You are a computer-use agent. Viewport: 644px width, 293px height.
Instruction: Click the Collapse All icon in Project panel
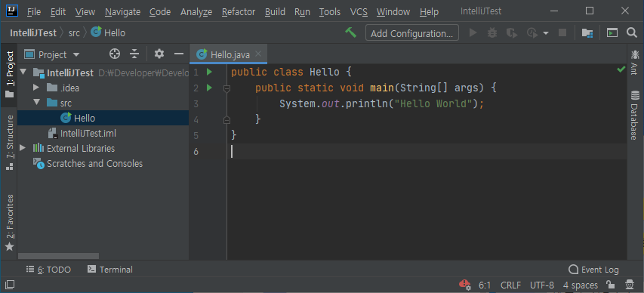(x=134, y=54)
